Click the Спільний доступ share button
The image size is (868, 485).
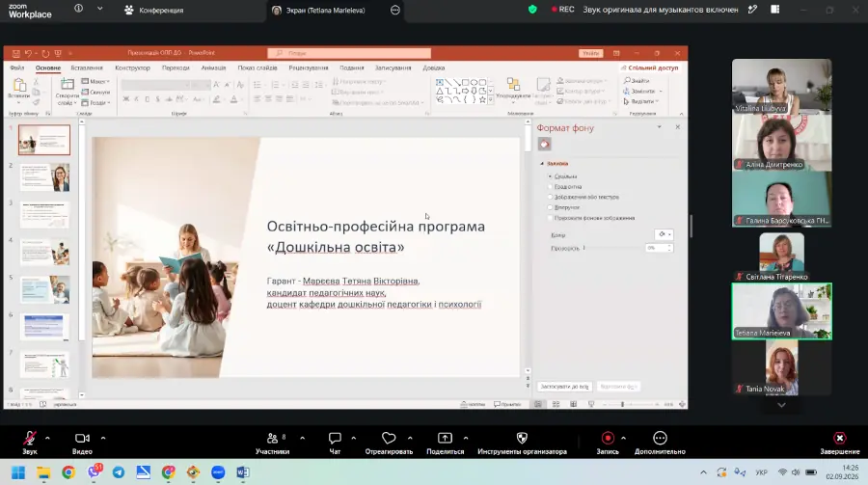click(x=649, y=68)
